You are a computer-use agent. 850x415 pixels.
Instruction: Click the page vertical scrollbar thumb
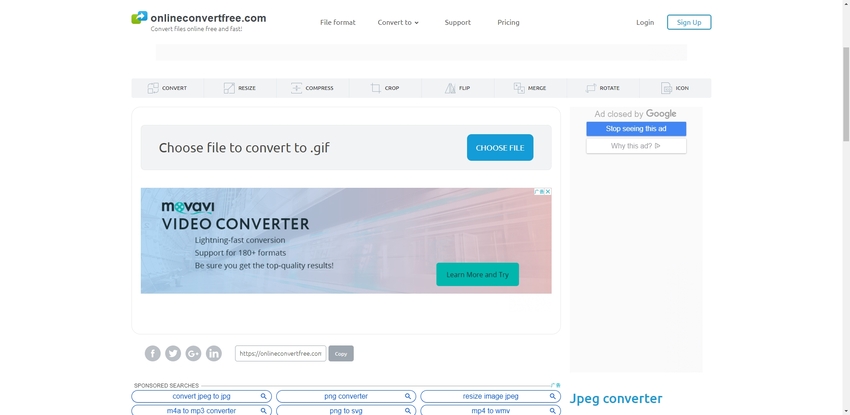pyautogui.click(x=846, y=94)
